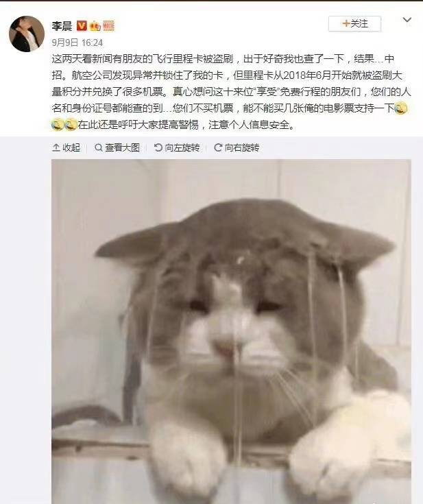Screen dimensions: 423x504
Task: Click the upward arrow collapse icon
Action: coord(56,147)
